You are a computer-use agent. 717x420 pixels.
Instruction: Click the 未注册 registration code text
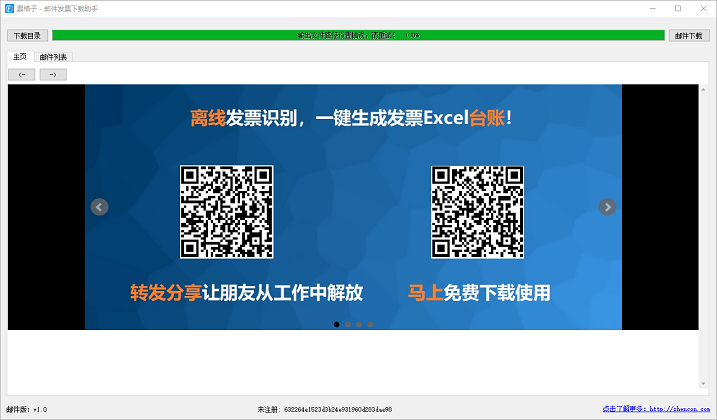tap(325, 409)
